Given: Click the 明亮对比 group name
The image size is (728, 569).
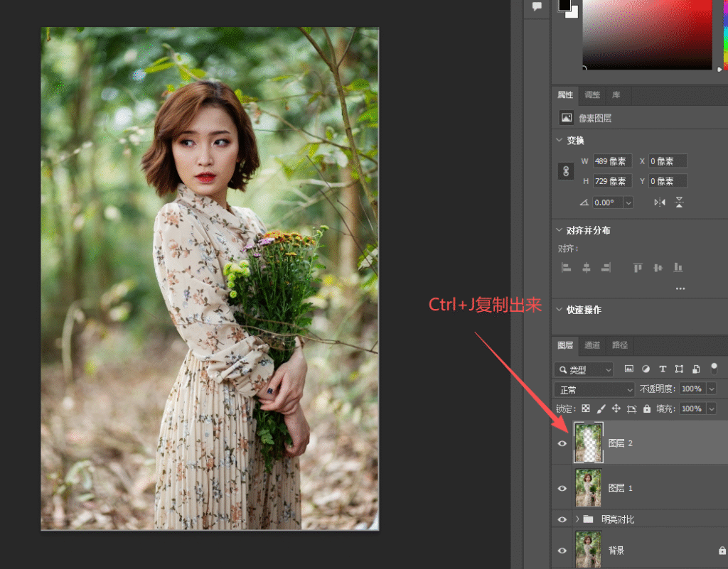Looking at the screenshot, I should coord(618,519).
